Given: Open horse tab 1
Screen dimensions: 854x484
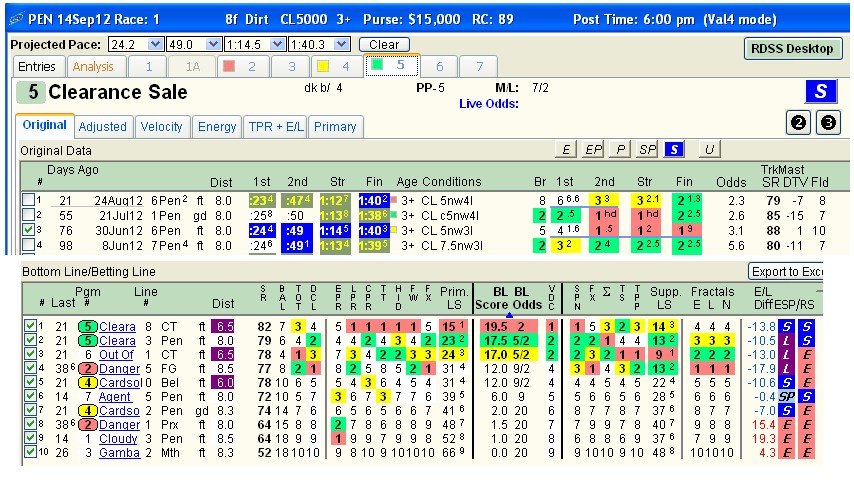Looking at the screenshot, I should (x=148, y=66).
